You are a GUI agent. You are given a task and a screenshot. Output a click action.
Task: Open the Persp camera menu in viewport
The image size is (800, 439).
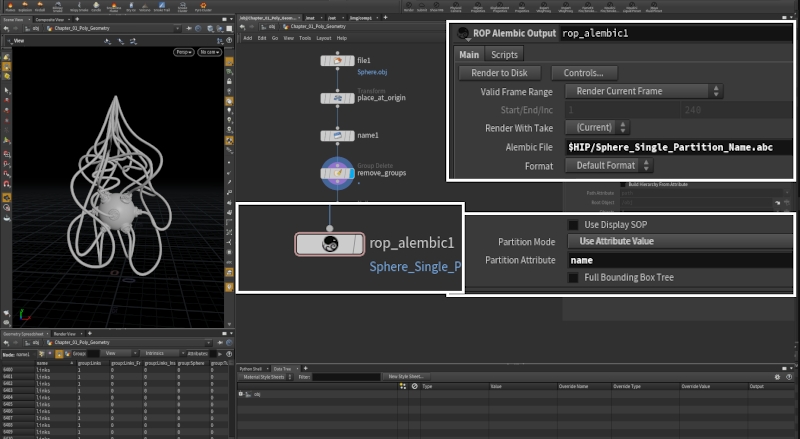coord(182,51)
